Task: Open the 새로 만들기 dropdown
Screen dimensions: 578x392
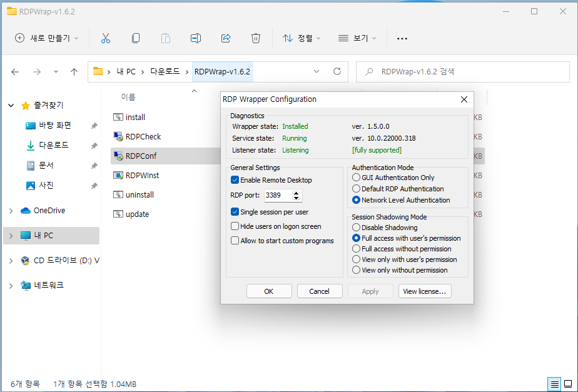Action: 46,38
